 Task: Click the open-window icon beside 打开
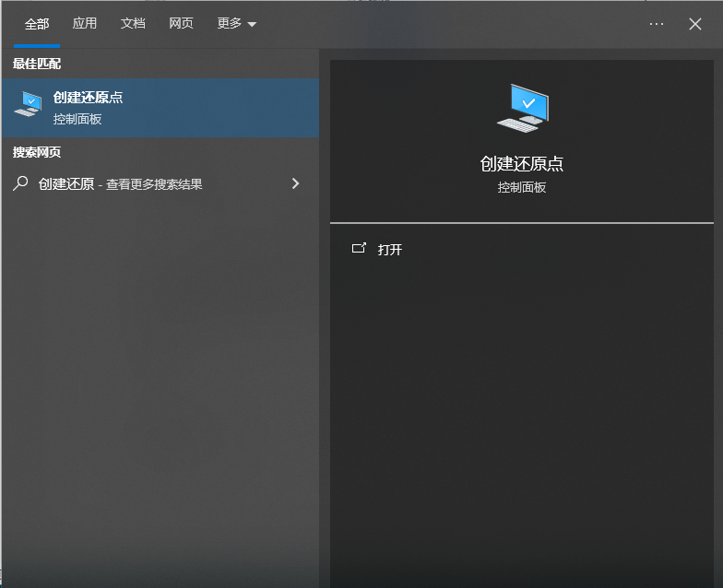pyautogui.click(x=359, y=249)
